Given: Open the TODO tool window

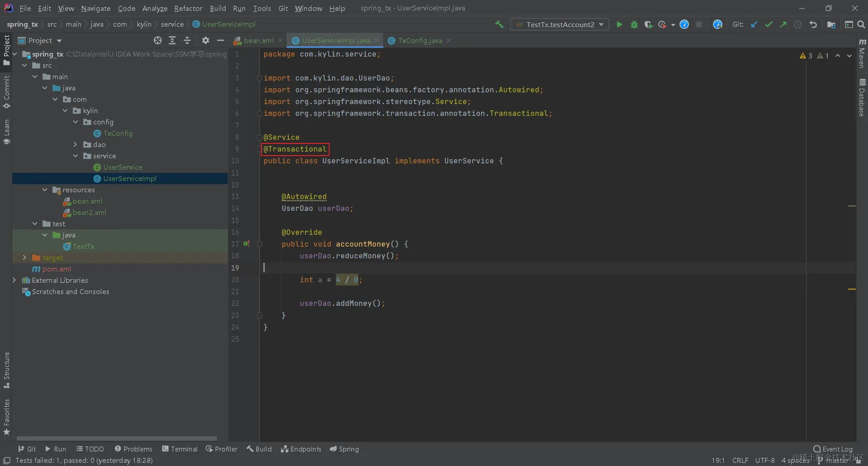Looking at the screenshot, I should [x=90, y=449].
